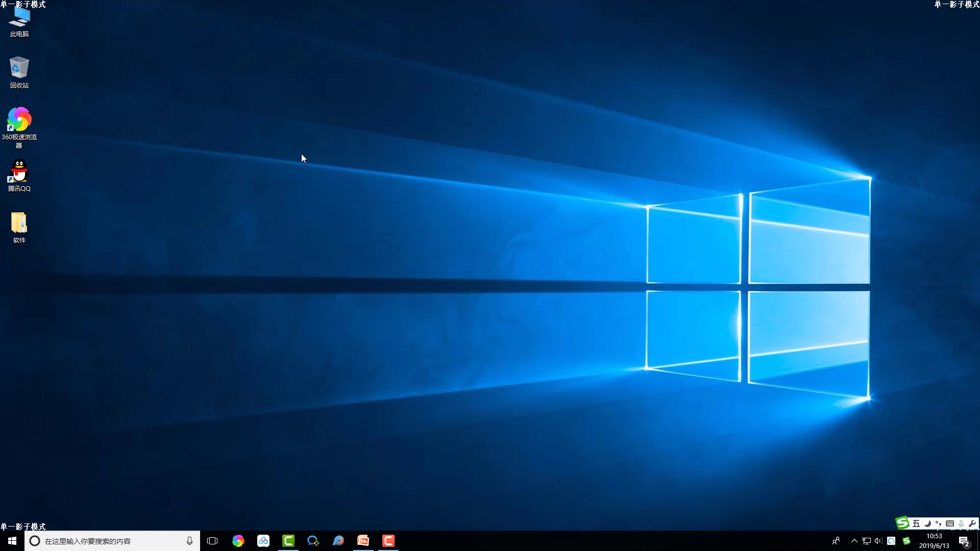The image size is (980, 551).
Task: Click the blue Q icon in system tray
Action: tap(891, 541)
